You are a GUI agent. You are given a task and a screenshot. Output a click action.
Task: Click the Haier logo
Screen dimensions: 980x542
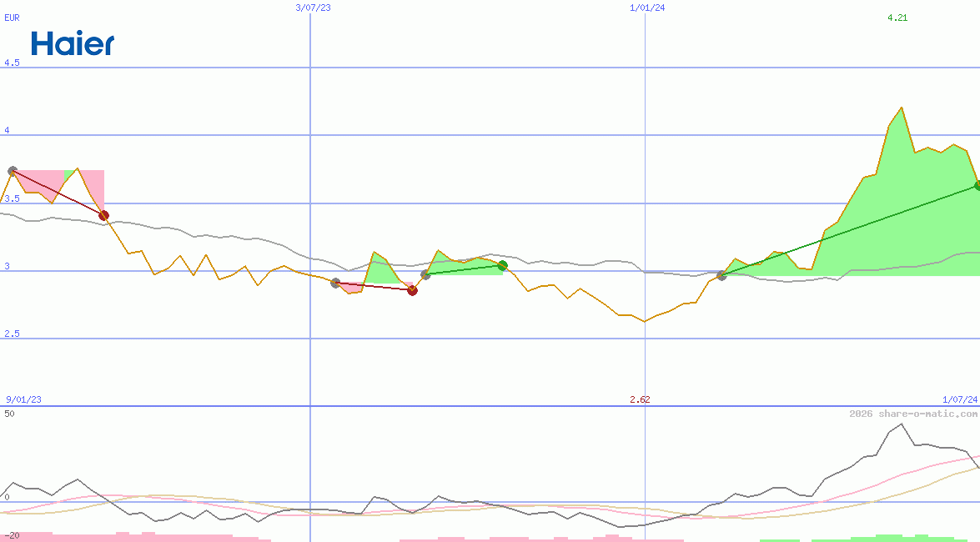[73, 43]
